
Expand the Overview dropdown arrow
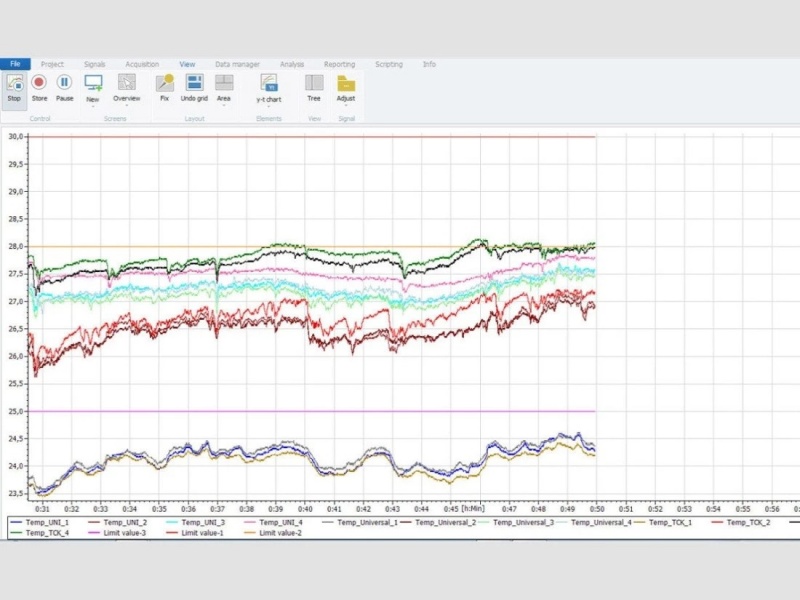tap(127, 106)
